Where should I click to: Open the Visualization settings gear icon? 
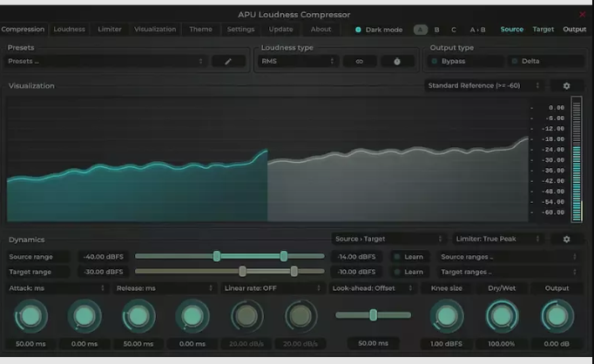567,86
